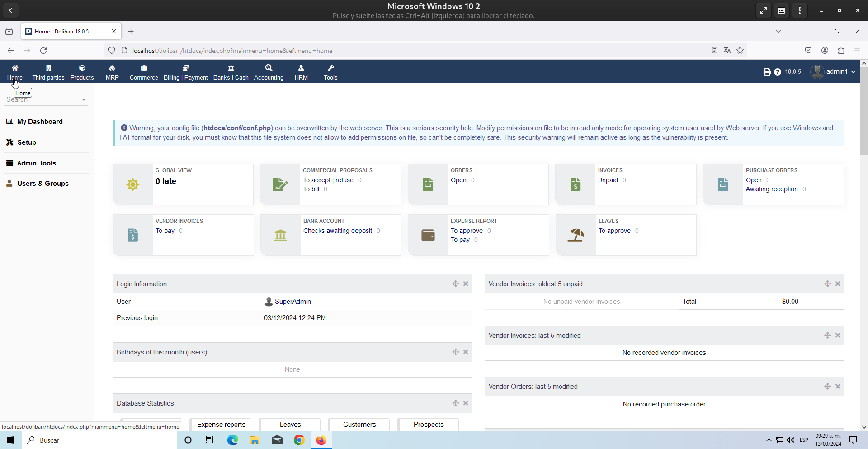Select Users & Groups in sidebar
Viewport: 868px width, 449px height.
pos(42,184)
